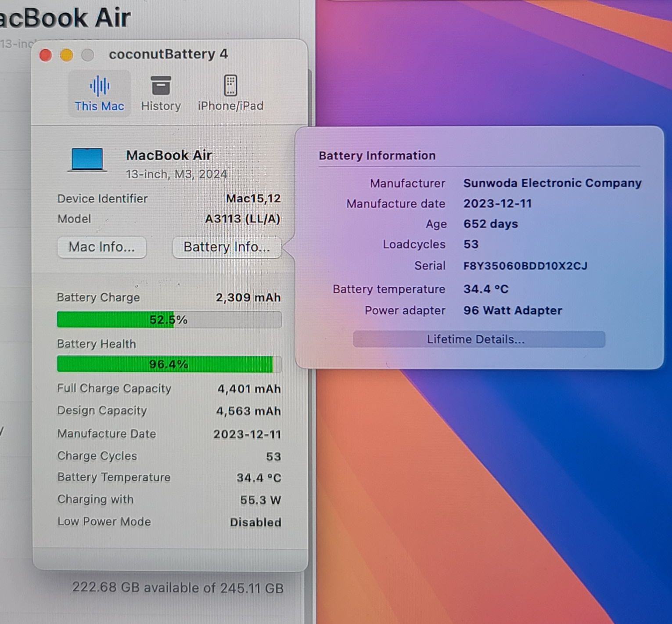This screenshot has width=672, height=624.
Task: Click the Battery Health 96.4% bar
Action: pyautogui.click(x=169, y=364)
